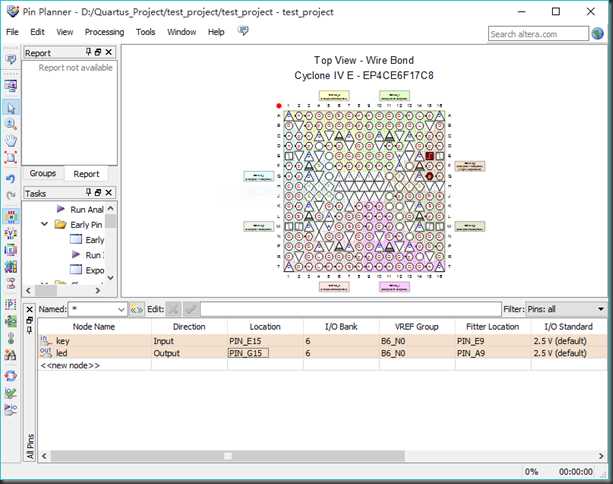Click the package view monitor icon

point(11,86)
